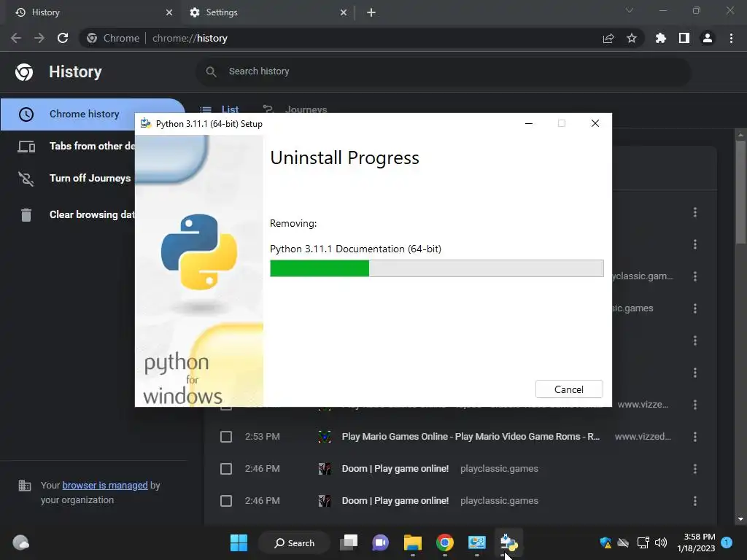Open the Chrome profile menu

[708, 38]
